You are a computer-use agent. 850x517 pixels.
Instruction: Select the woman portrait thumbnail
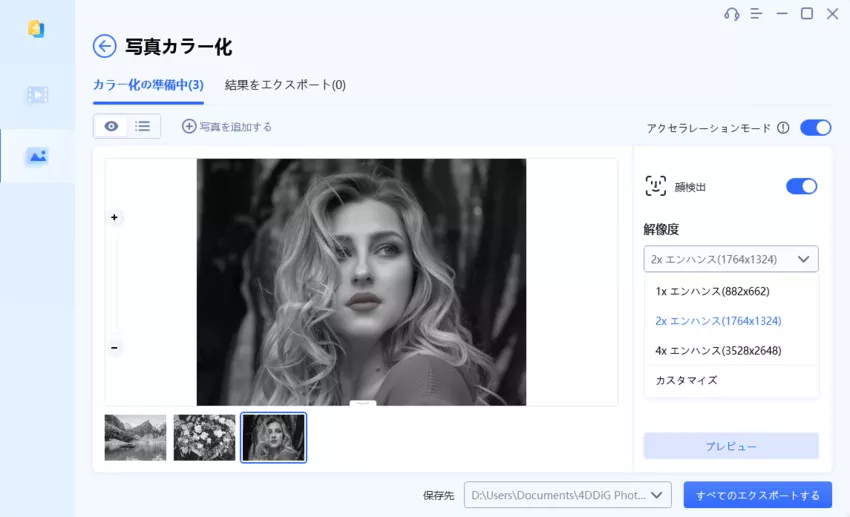[x=274, y=438]
